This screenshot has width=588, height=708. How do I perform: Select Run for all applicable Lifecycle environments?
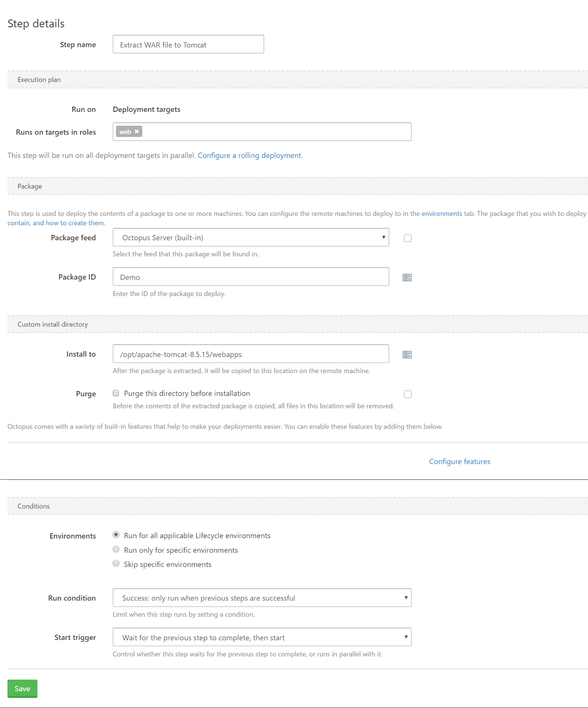click(x=116, y=535)
